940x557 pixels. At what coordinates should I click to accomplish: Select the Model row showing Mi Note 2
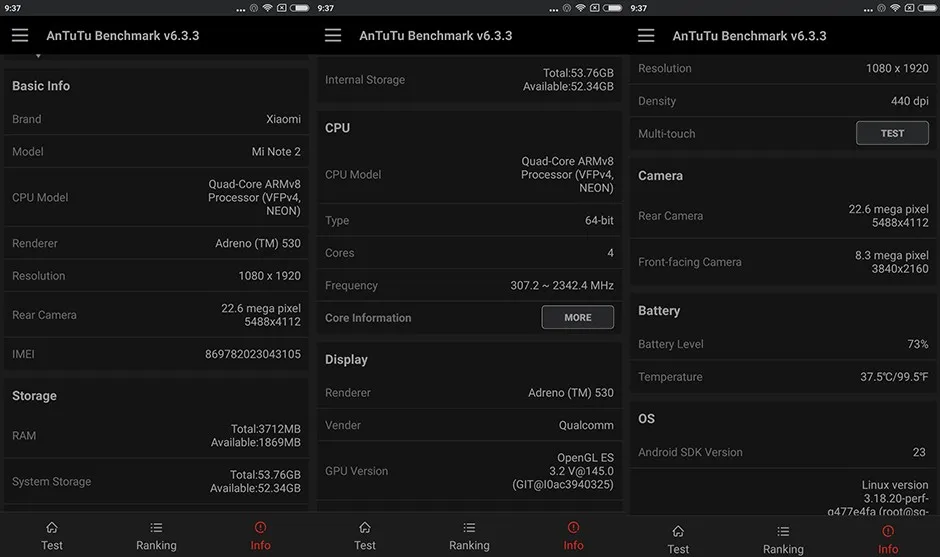pos(156,152)
